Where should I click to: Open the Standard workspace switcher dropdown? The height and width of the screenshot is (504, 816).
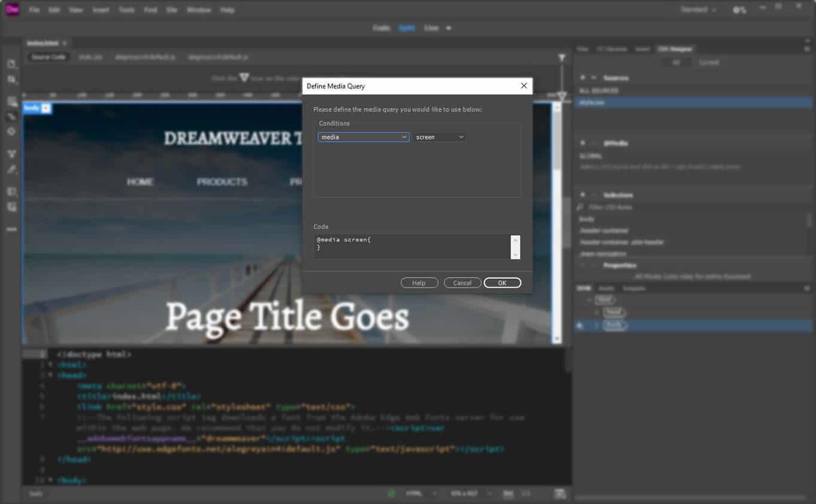pyautogui.click(x=698, y=10)
